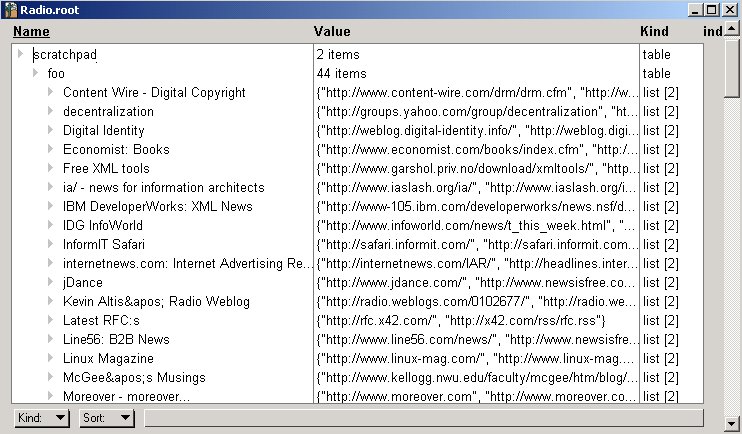Select the decentralization entry name
742x434 pixels.
tap(108, 111)
